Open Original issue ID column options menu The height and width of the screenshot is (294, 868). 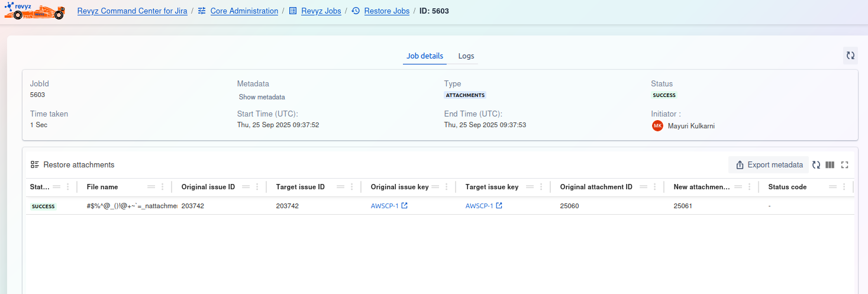(257, 187)
